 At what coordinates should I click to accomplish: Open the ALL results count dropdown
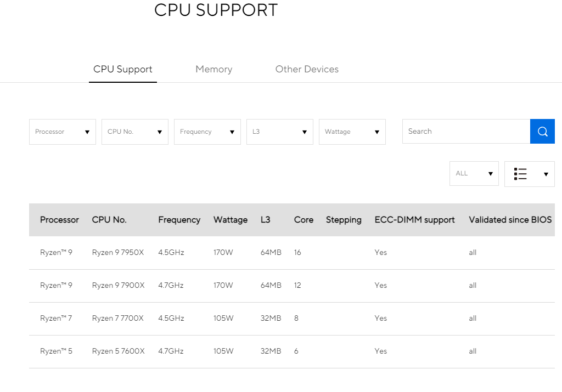point(474,173)
